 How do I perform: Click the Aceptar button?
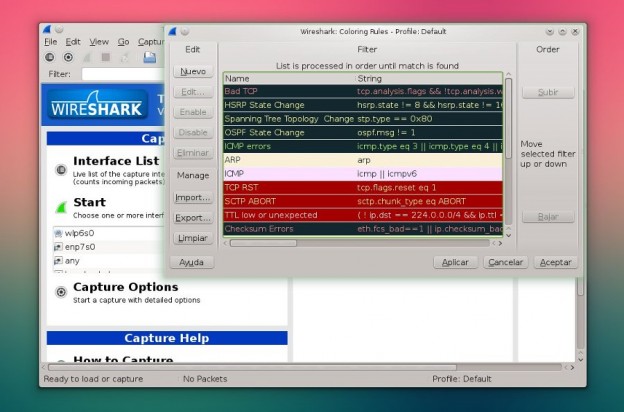[x=556, y=262]
